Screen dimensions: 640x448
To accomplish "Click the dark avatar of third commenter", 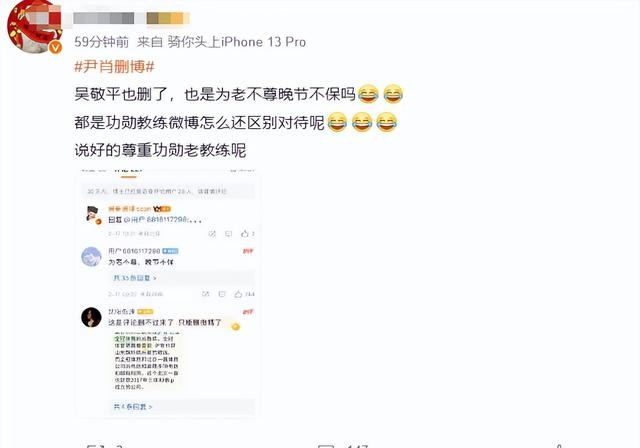I will click(x=91, y=317).
